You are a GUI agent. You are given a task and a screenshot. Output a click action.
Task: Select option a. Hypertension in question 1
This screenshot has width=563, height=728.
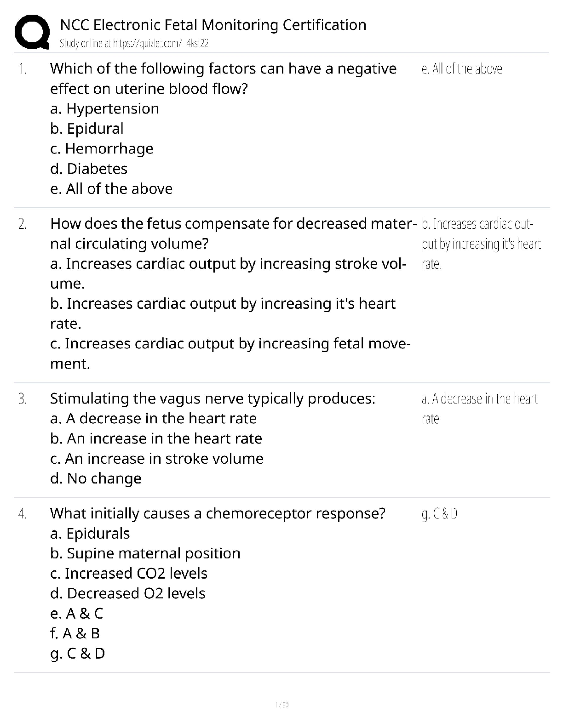click(x=104, y=108)
